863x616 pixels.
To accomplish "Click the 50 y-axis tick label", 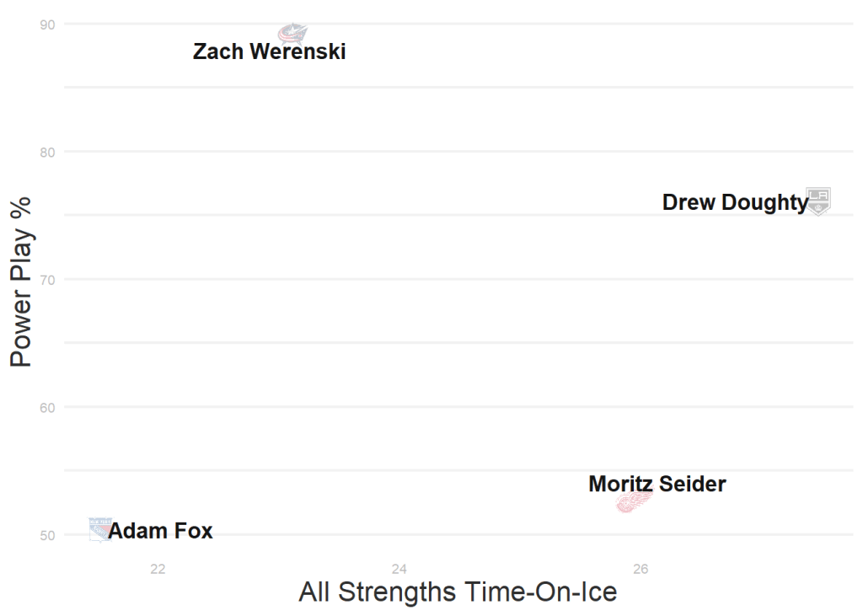I will click(x=47, y=535).
